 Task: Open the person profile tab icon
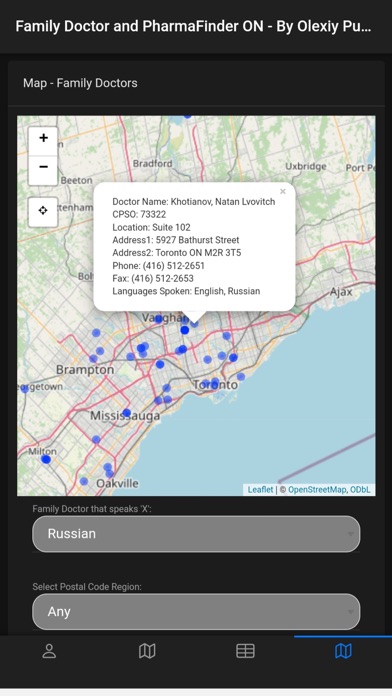click(49, 651)
